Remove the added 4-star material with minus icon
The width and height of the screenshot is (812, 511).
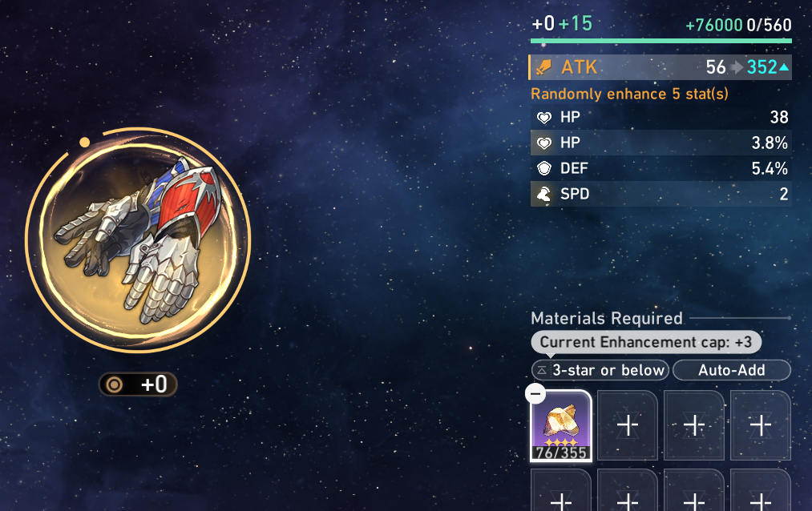535,393
